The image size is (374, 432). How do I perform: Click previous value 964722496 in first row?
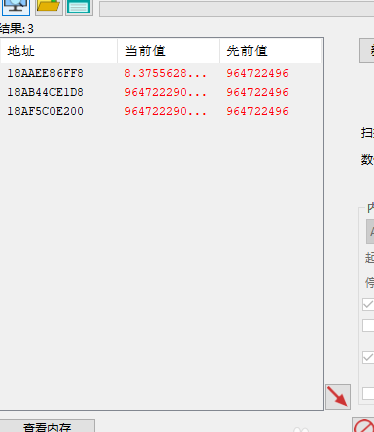coord(257,73)
